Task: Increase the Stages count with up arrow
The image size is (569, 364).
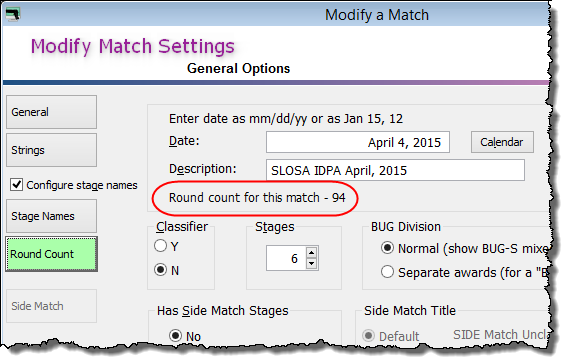Action: pyautogui.click(x=311, y=252)
